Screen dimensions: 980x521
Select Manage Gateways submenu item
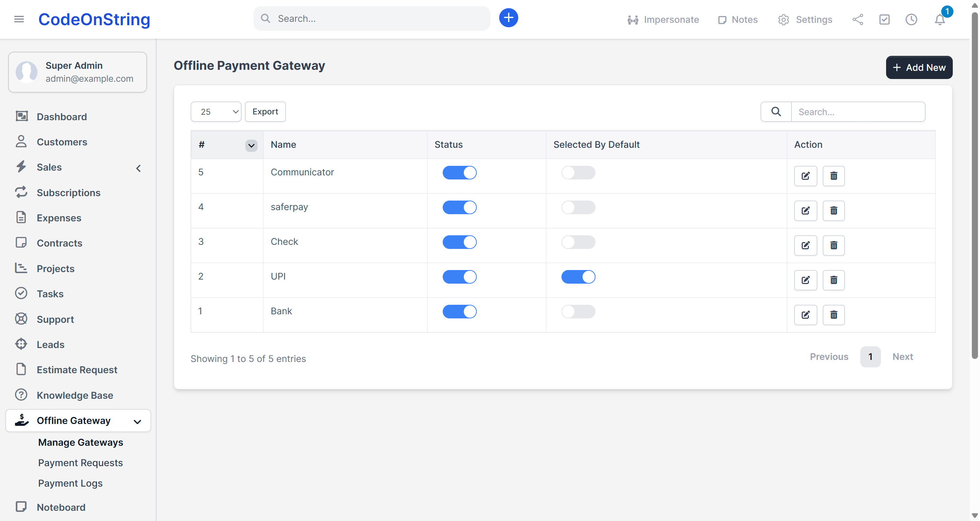tap(81, 442)
